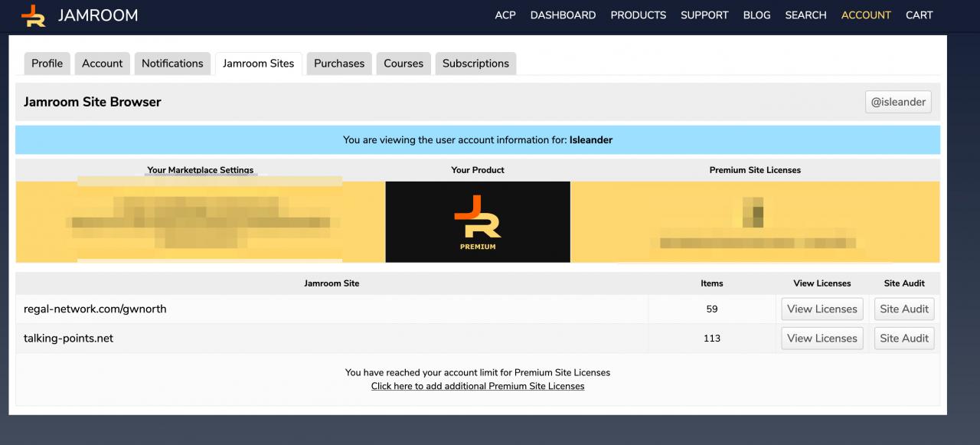Switch to the Account tab

coord(103,64)
